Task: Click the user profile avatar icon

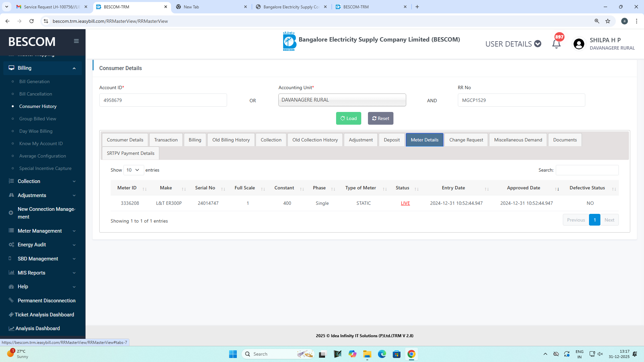Action: click(579, 44)
